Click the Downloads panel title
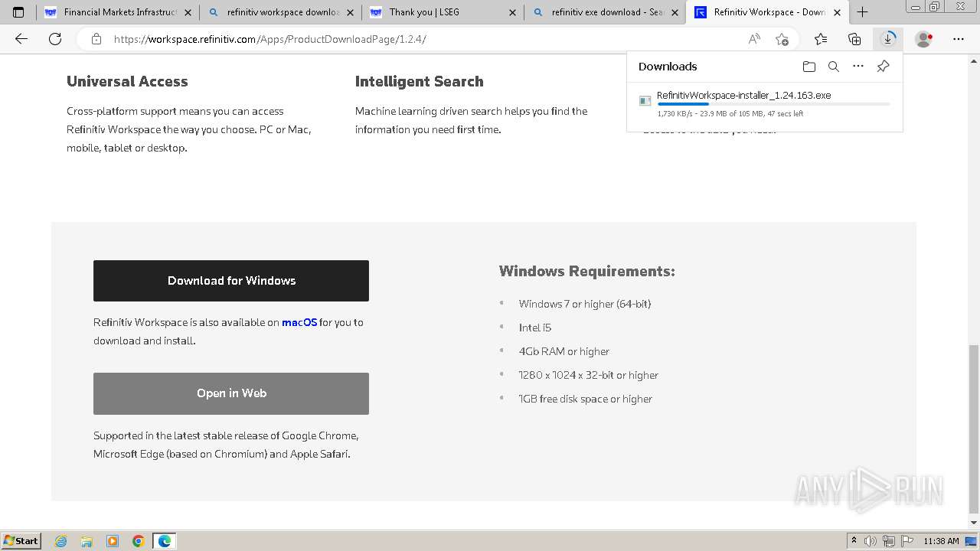This screenshot has height=551, width=980. [x=668, y=67]
